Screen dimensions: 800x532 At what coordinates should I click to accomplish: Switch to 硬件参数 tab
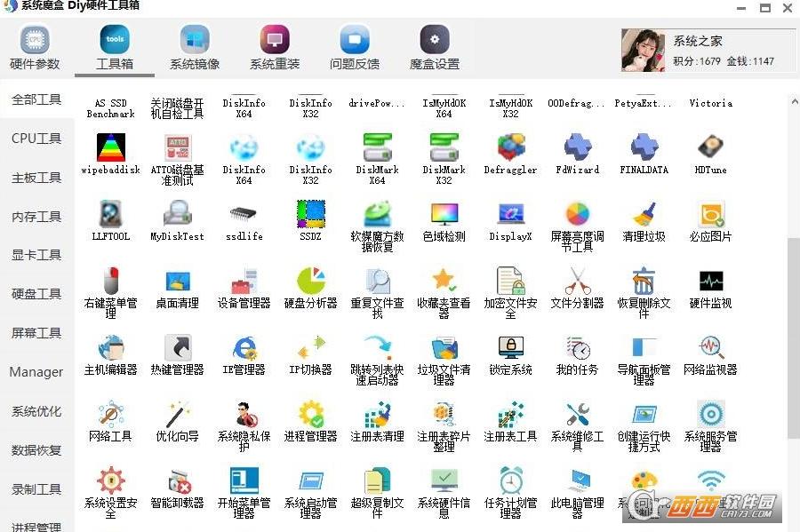pos(35,49)
